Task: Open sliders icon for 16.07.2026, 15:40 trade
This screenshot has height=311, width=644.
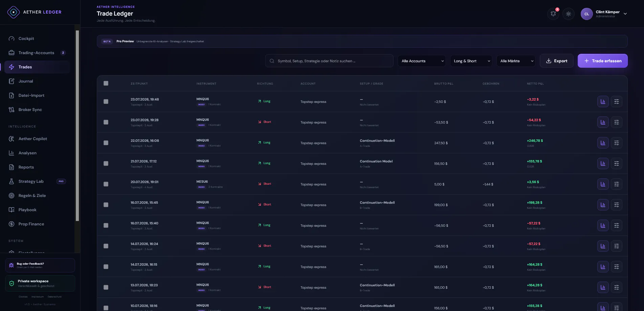Action: [617, 225]
